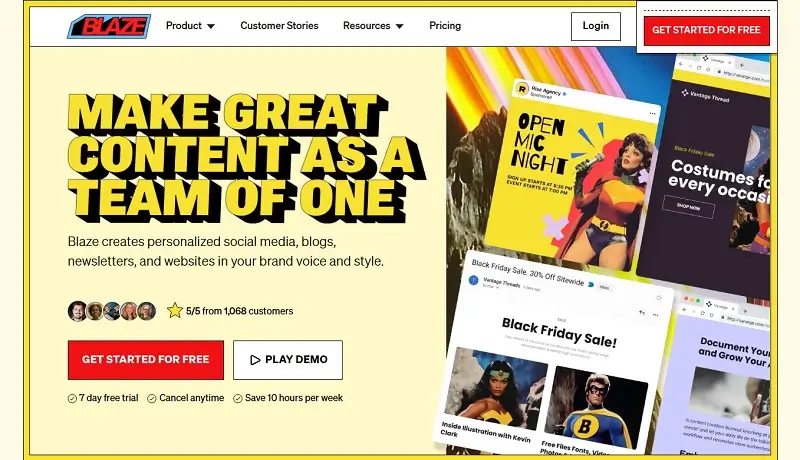Go to the Pricing page

coord(445,25)
